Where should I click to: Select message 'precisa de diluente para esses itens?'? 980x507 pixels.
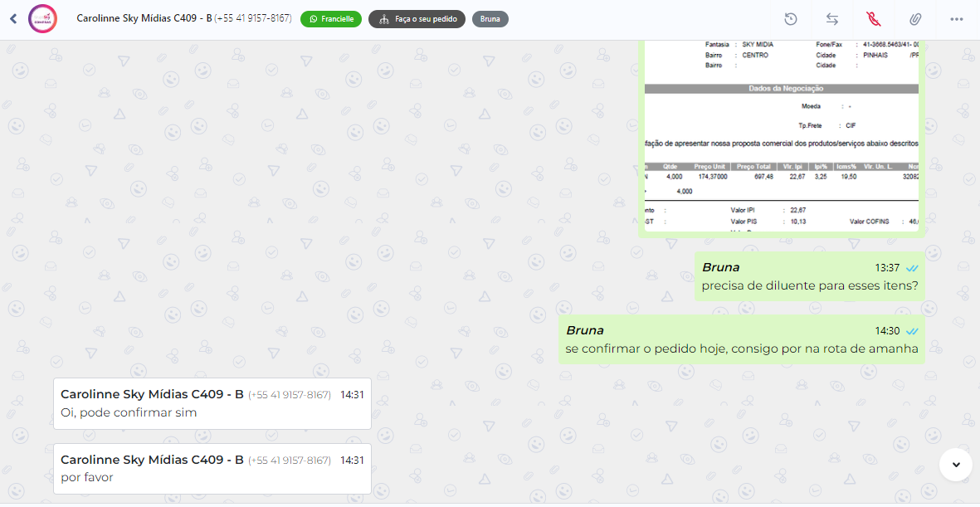(x=809, y=277)
